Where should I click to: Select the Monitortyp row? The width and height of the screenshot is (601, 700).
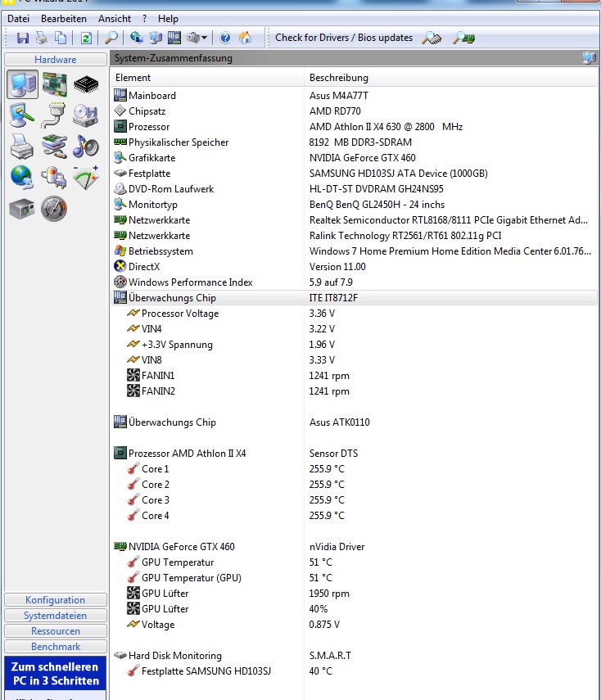354,205
